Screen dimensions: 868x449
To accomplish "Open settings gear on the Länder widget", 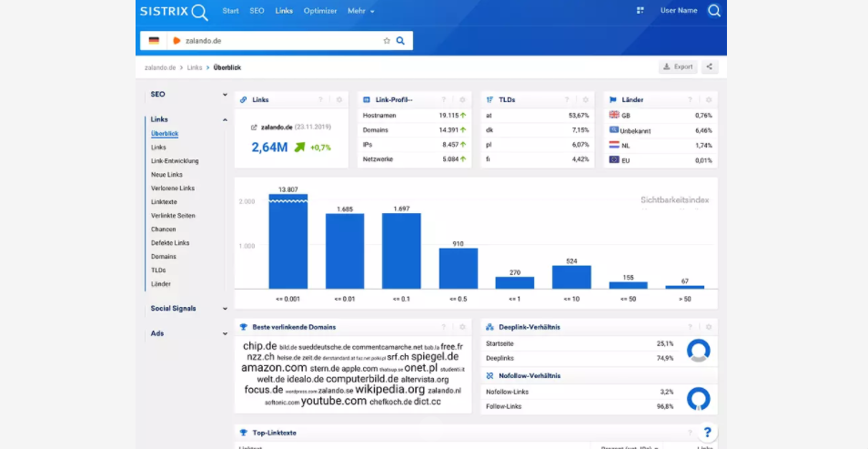I will tap(708, 99).
